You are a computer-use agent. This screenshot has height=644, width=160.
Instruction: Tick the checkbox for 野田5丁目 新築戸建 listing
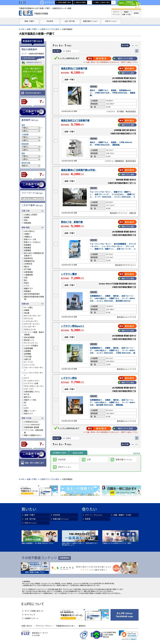coord(56,244)
